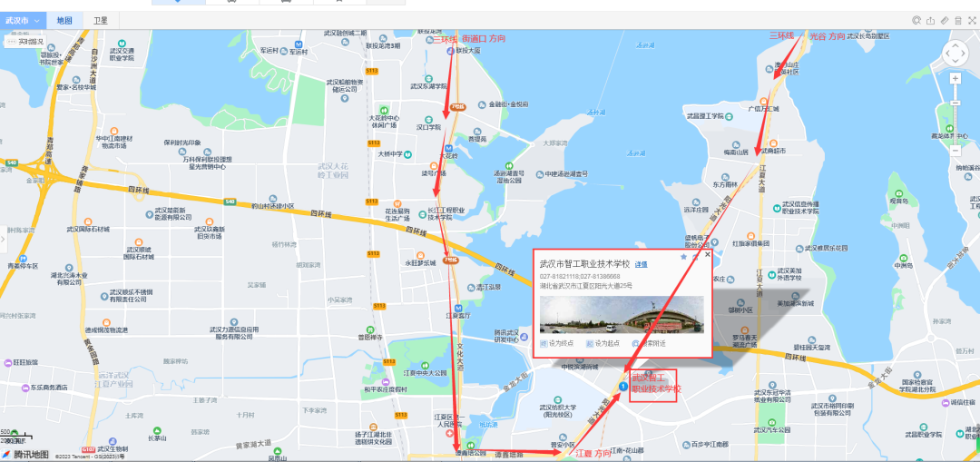Pan the map up with compass arrow
The width and height of the screenshot is (980, 462).
tap(955, 44)
